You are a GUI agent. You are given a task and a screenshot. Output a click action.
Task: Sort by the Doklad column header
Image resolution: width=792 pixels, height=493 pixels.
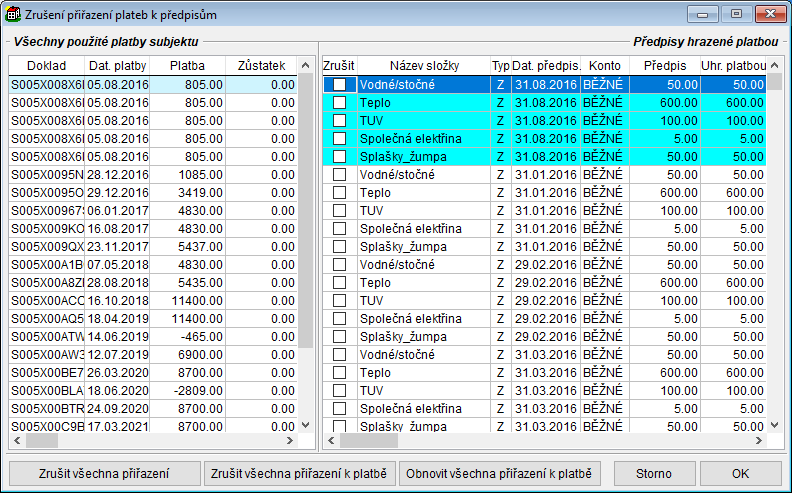point(46,65)
